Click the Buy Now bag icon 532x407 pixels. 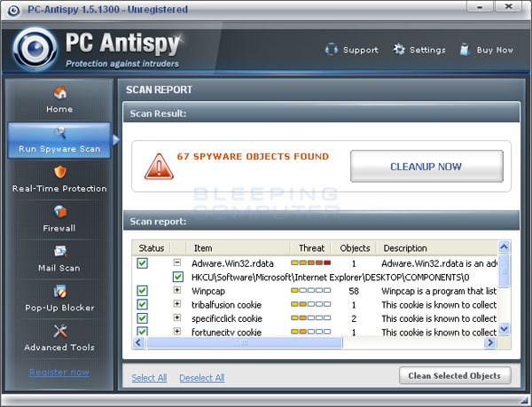point(465,50)
